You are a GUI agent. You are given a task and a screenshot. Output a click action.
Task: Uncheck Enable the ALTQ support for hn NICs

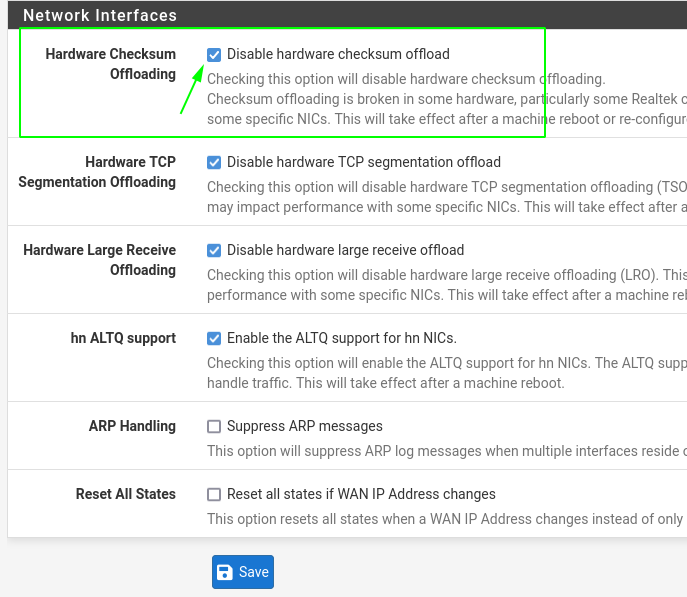(214, 339)
